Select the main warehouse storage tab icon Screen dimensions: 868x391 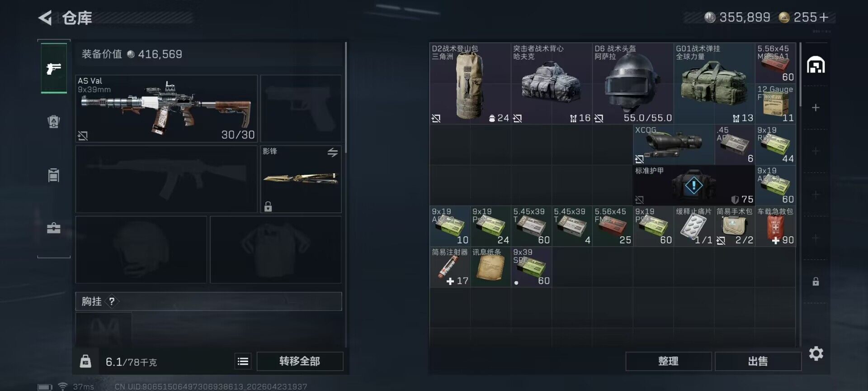pyautogui.click(x=816, y=65)
